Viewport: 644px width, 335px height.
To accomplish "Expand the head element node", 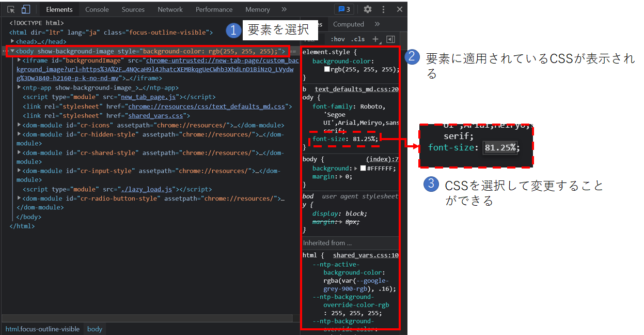I will click(x=13, y=41).
